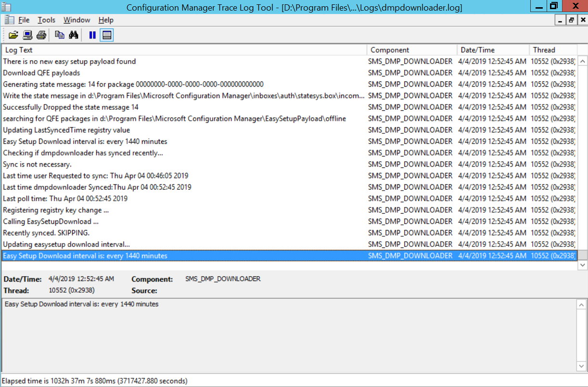Select 'There is no new easy setup payload found'
The width and height of the screenshot is (588, 387).
289,62
